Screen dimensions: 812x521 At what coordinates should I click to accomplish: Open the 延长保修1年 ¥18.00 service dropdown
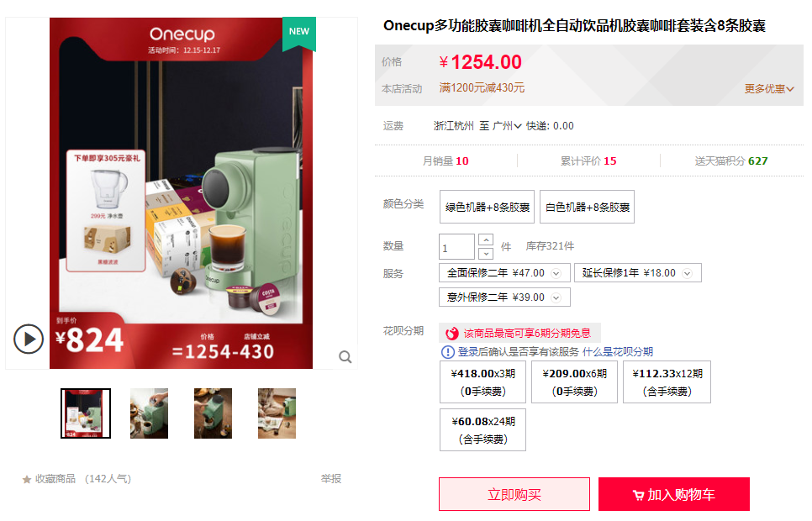click(637, 273)
